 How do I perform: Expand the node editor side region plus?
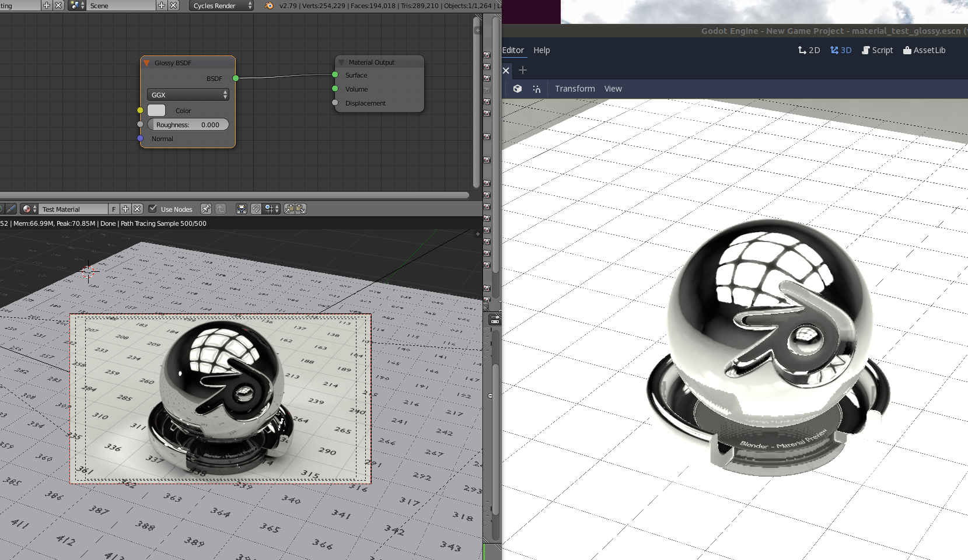(x=477, y=30)
